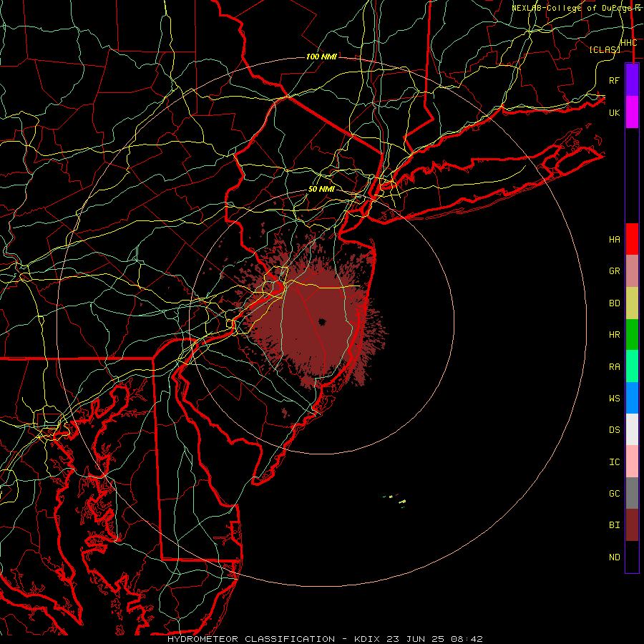Click the 100 NMI range ring label
The height and width of the screenshot is (644, 644).
(x=321, y=57)
